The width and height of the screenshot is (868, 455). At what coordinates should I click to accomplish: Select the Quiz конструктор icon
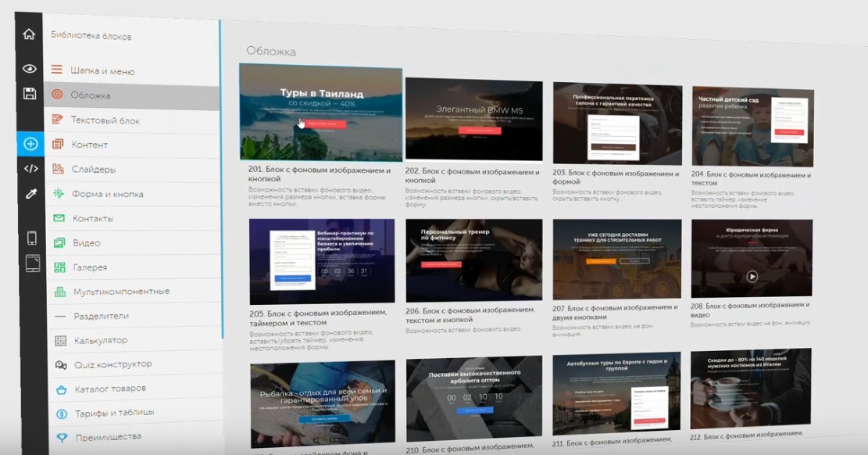point(61,364)
